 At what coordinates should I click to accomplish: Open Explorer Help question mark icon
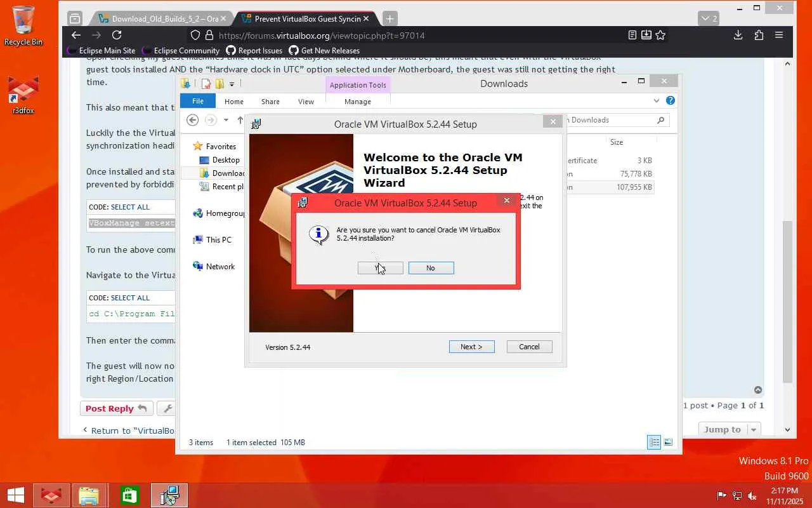(671, 100)
